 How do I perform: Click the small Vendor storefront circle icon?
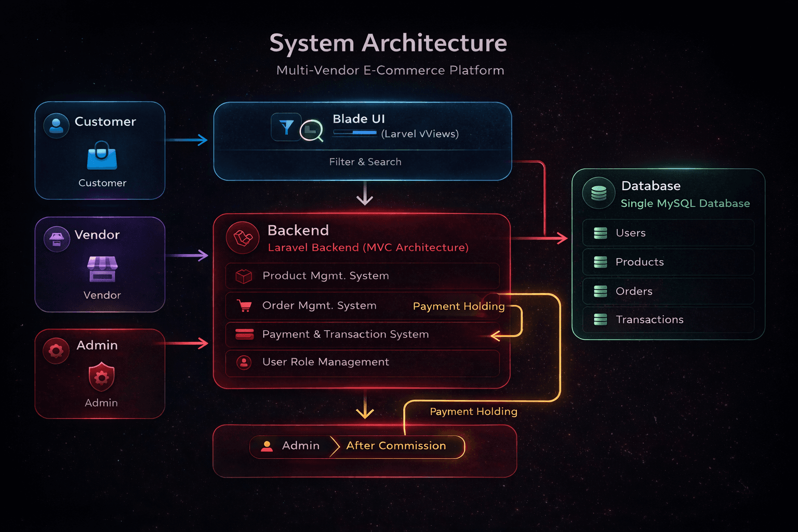[57, 239]
